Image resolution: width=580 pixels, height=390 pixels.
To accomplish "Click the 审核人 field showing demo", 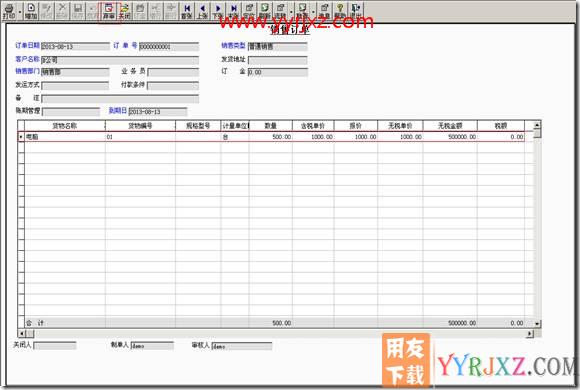I will point(242,346).
